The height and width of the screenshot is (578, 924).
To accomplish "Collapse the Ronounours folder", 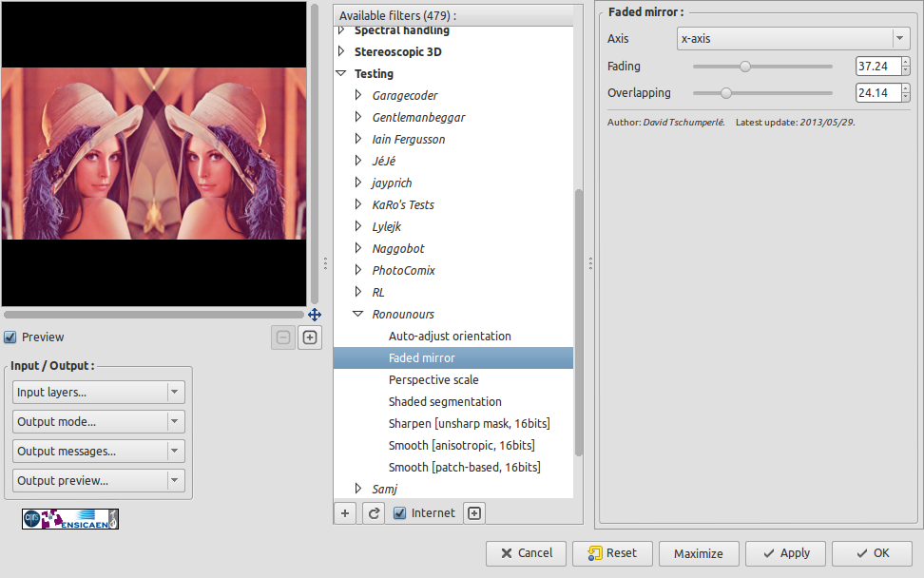I will pyautogui.click(x=358, y=314).
